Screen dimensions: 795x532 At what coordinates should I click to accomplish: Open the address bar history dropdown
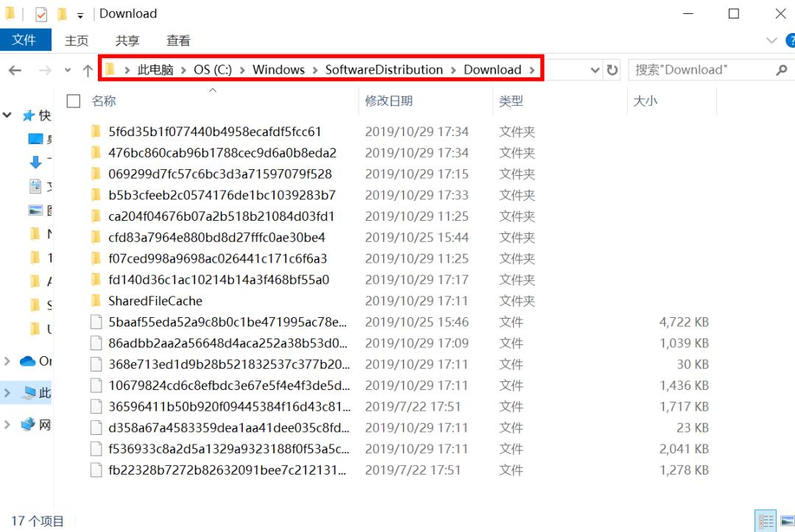pos(596,69)
